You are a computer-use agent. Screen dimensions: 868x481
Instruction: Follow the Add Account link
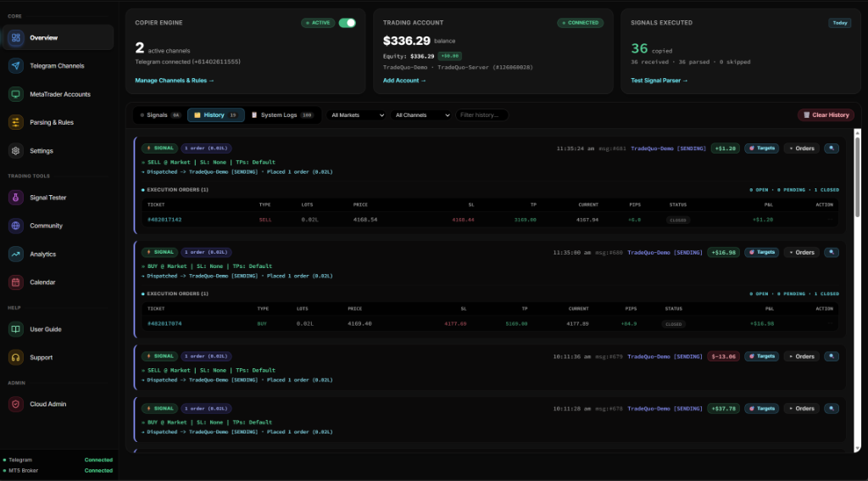tap(404, 81)
